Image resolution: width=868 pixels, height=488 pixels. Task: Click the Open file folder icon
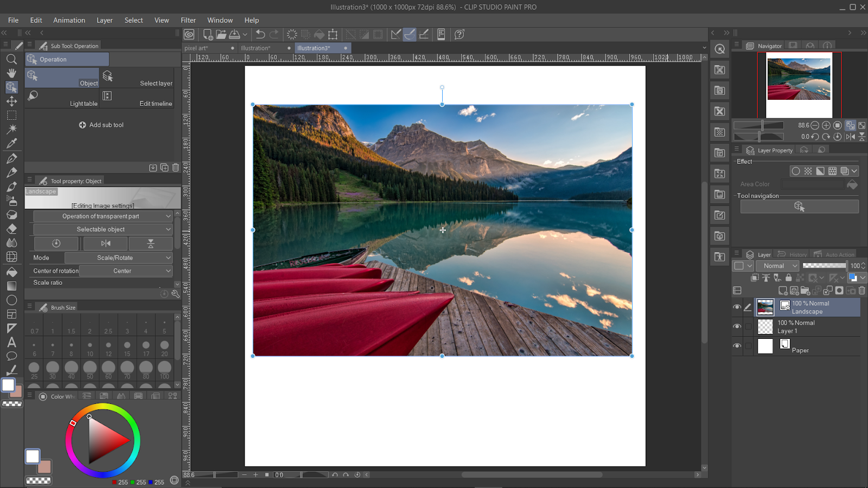(221, 35)
